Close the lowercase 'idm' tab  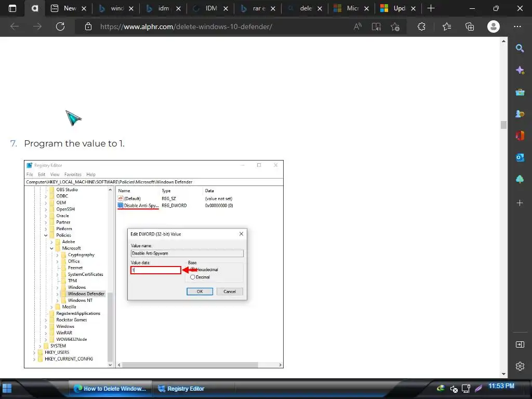[x=179, y=8]
